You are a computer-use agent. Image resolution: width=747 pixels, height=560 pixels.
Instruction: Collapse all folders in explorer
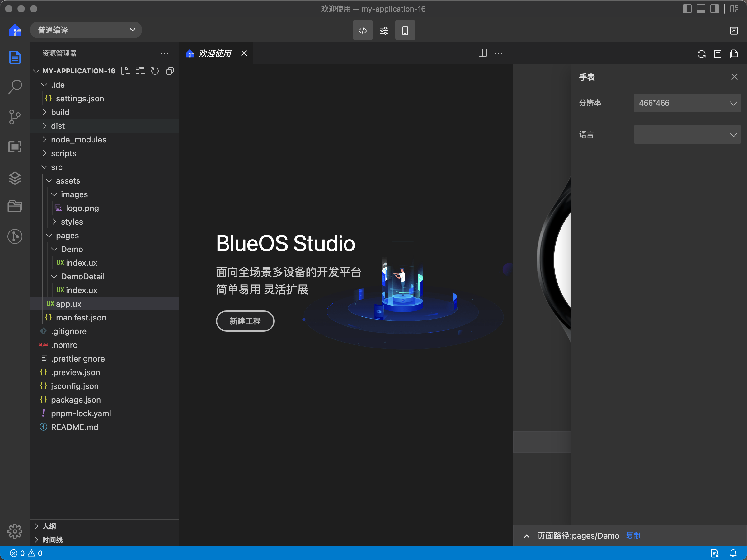170,71
